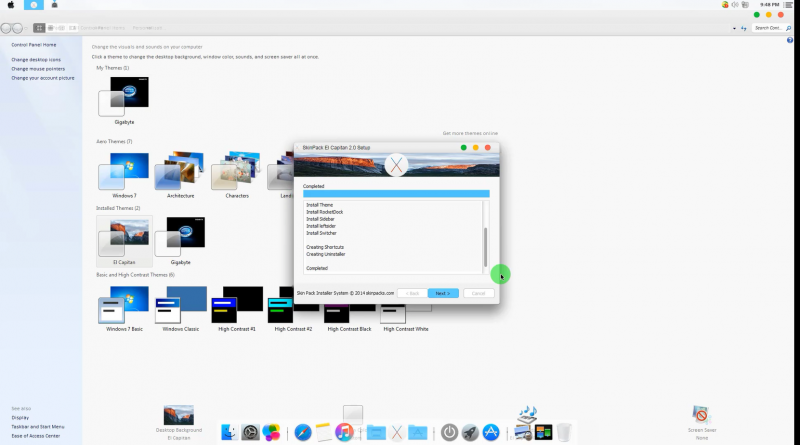The width and height of the screenshot is (800, 445).
Task: Launch Safari compass icon in dock
Action: click(x=303, y=432)
